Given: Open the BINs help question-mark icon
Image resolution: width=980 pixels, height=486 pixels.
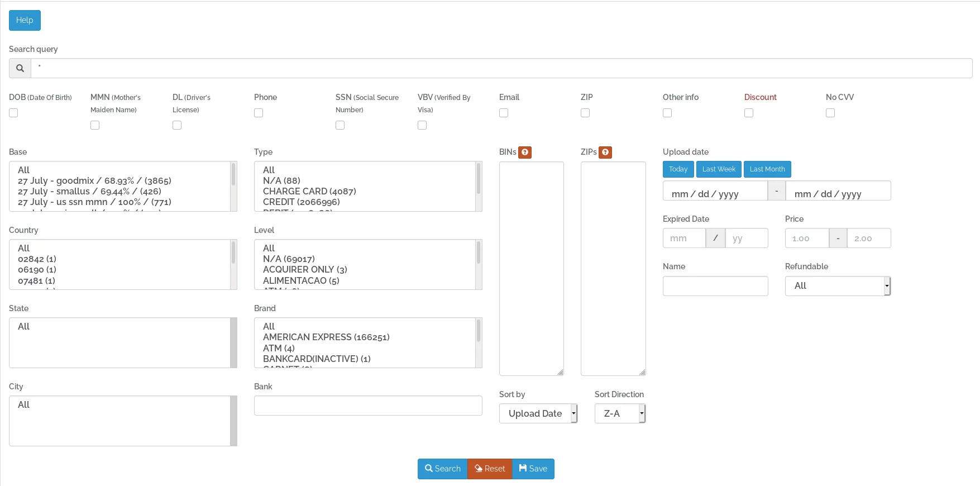Looking at the screenshot, I should (x=525, y=152).
